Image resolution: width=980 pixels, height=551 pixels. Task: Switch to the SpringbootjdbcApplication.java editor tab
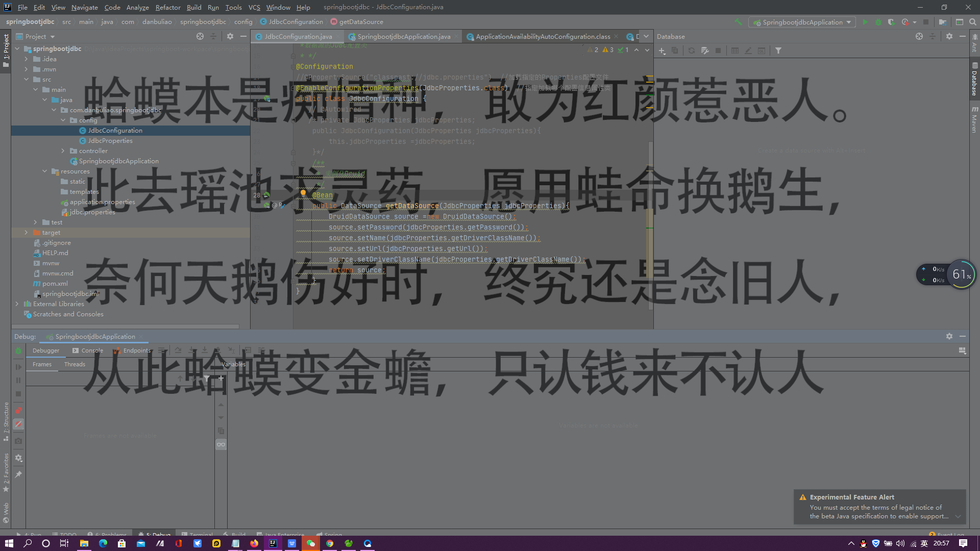click(x=403, y=36)
